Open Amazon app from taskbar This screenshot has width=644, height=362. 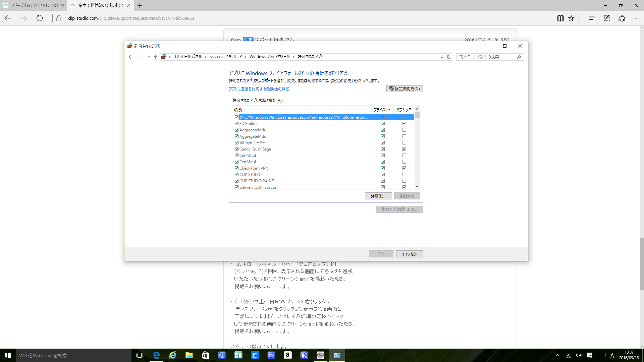pos(287,355)
